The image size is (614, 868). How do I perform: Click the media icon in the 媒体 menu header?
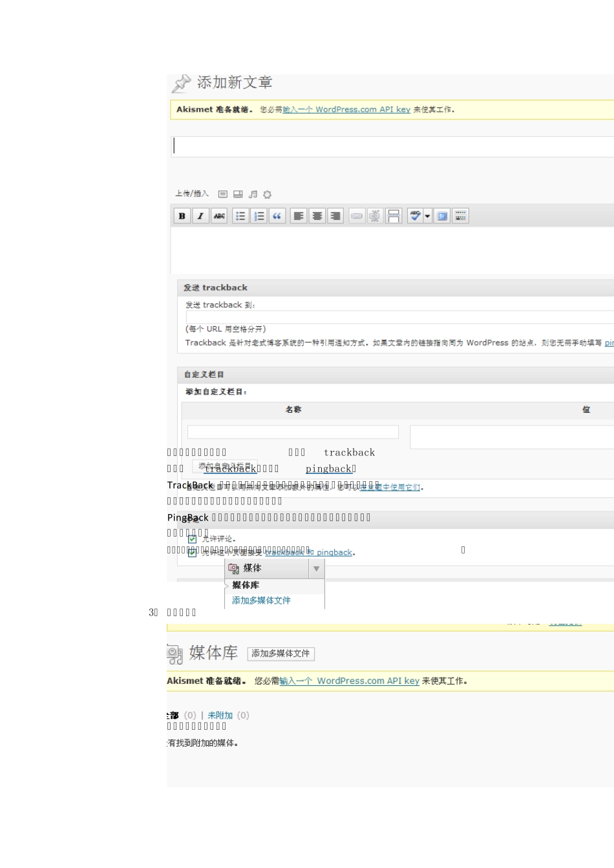tap(233, 569)
